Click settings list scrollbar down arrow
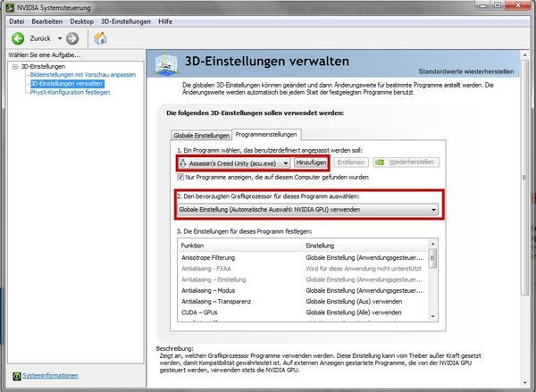This screenshot has height=392, width=536. tap(433, 316)
